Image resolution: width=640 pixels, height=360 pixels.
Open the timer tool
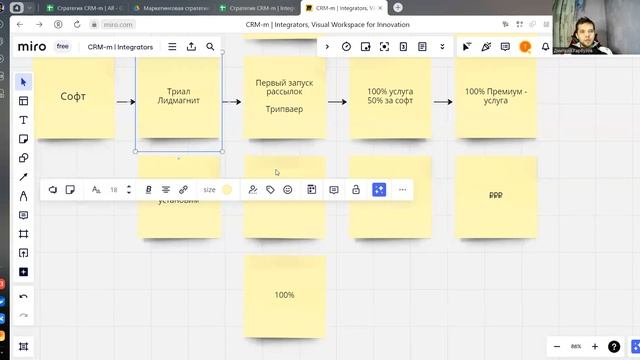(346, 47)
